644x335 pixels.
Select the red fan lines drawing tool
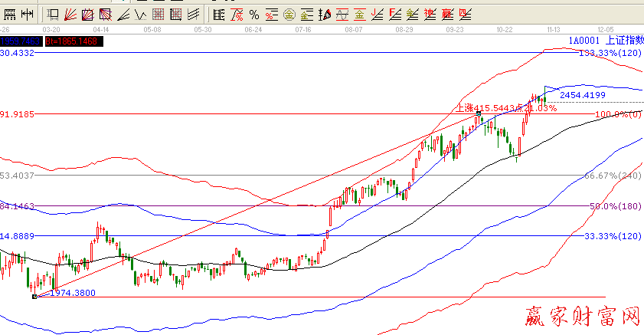[x=70, y=14]
